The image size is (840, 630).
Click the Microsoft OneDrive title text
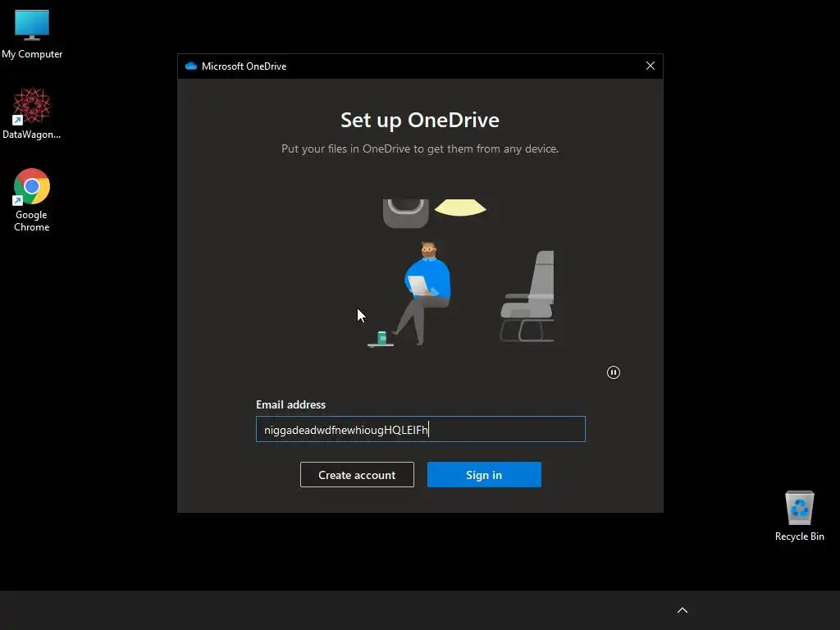pos(244,66)
